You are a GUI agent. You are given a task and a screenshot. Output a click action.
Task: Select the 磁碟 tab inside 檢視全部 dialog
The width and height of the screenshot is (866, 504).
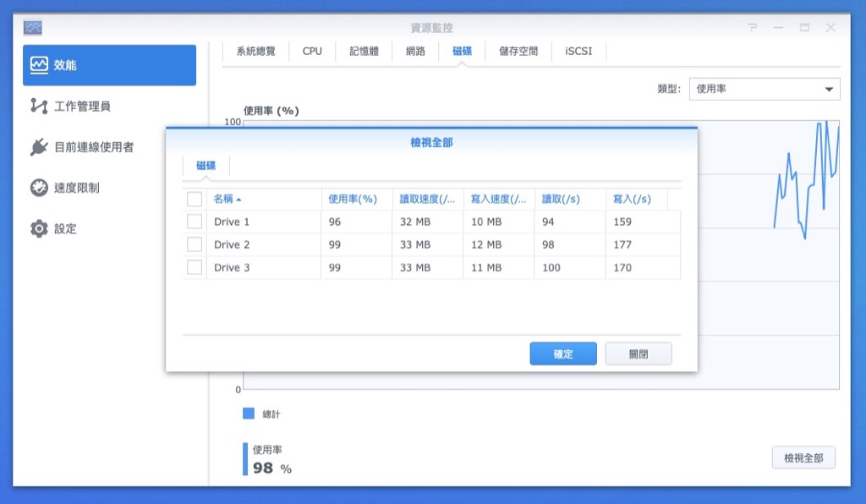pyautogui.click(x=206, y=166)
